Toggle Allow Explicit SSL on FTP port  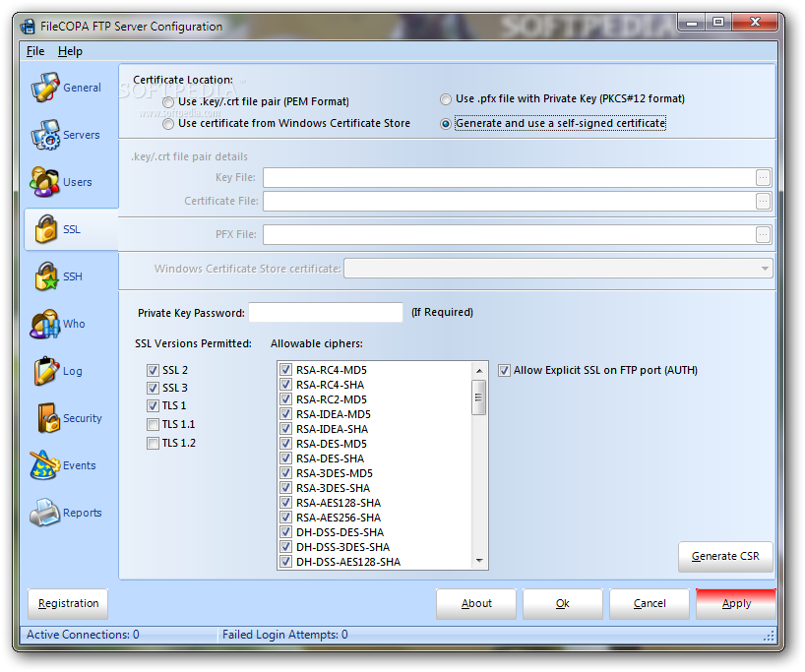pyautogui.click(x=504, y=370)
